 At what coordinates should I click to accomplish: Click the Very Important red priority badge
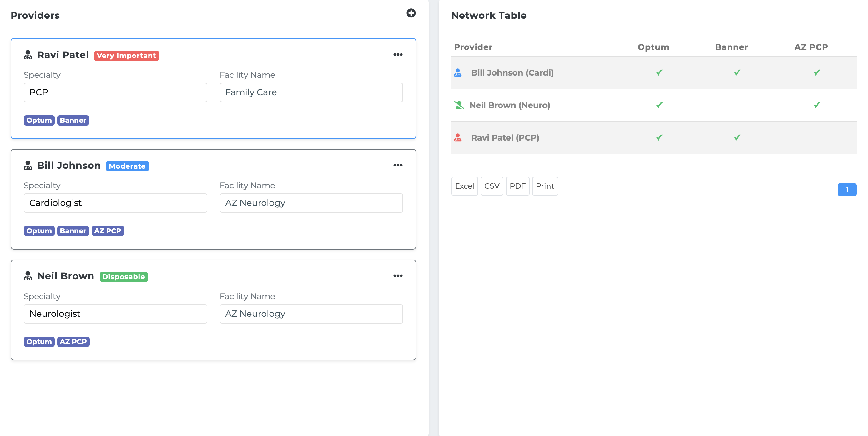[126, 56]
